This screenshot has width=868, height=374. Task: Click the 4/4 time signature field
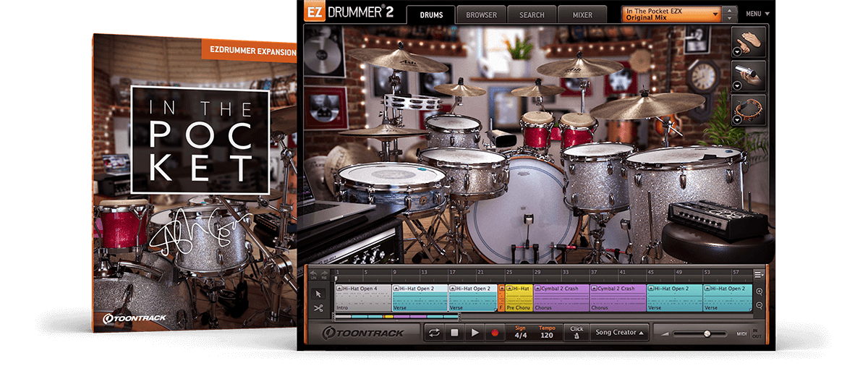click(x=521, y=333)
